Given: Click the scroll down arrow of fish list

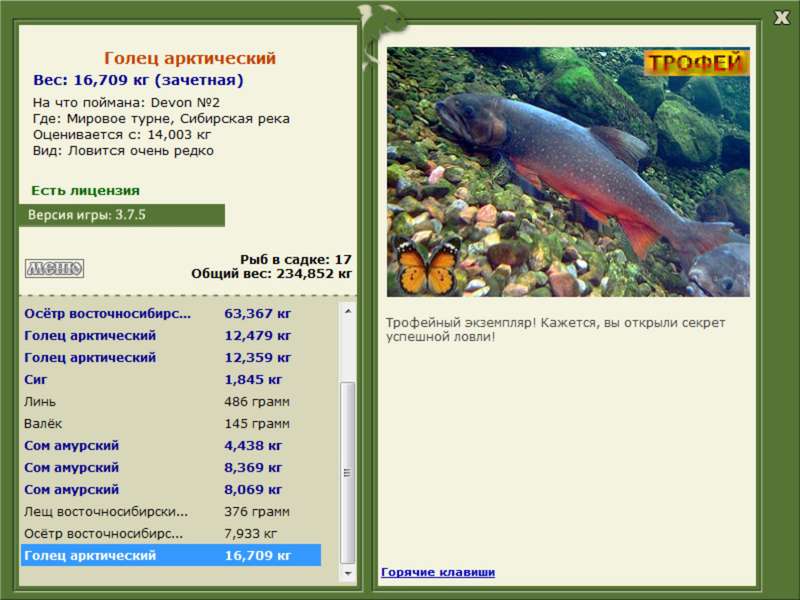Looking at the screenshot, I should tap(348, 573).
